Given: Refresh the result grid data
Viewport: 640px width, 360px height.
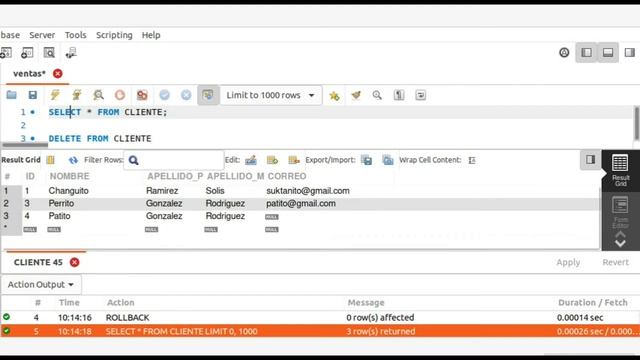Looking at the screenshot, I should (x=73, y=160).
